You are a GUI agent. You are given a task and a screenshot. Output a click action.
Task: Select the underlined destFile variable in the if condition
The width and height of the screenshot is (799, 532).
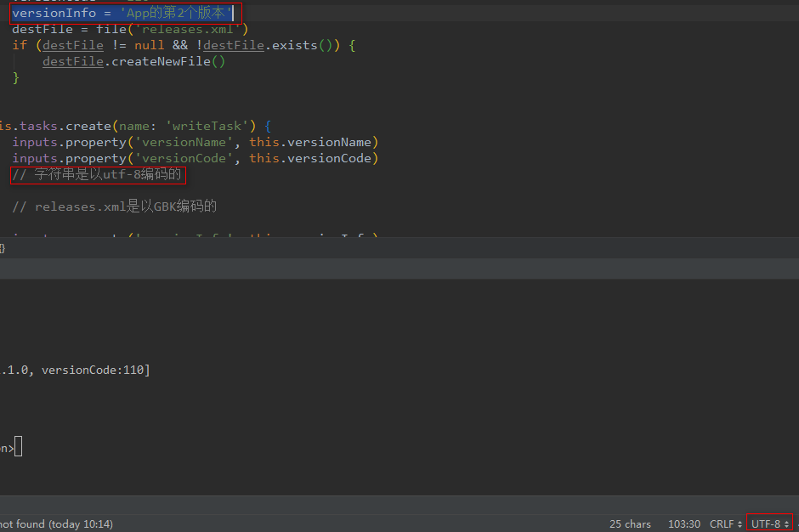click(72, 45)
